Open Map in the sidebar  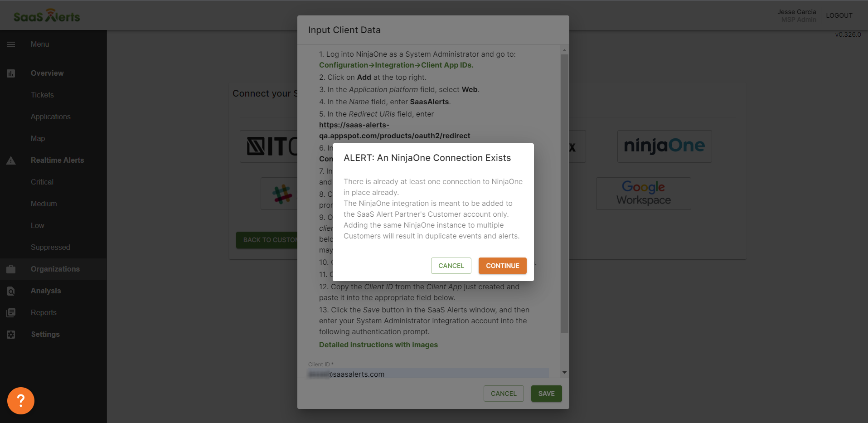(x=38, y=139)
